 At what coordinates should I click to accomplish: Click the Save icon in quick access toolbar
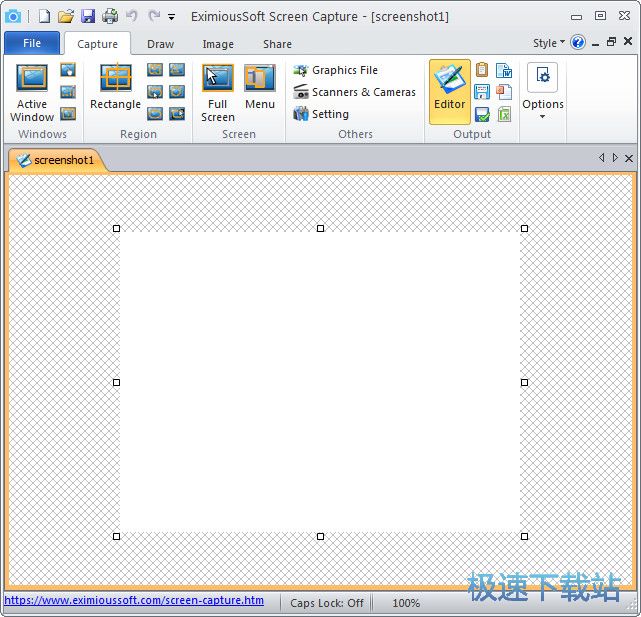pos(88,16)
